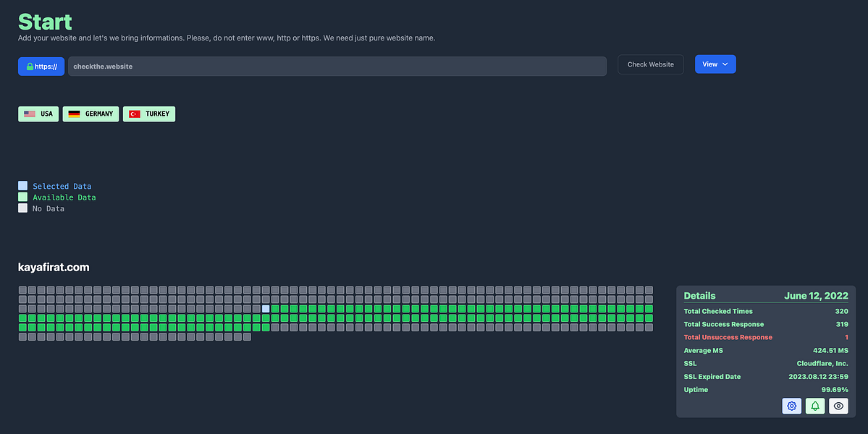Image resolution: width=868 pixels, height=434 pixels.
Task: Click the Turkish flag icon
Action: click(135, 114)
